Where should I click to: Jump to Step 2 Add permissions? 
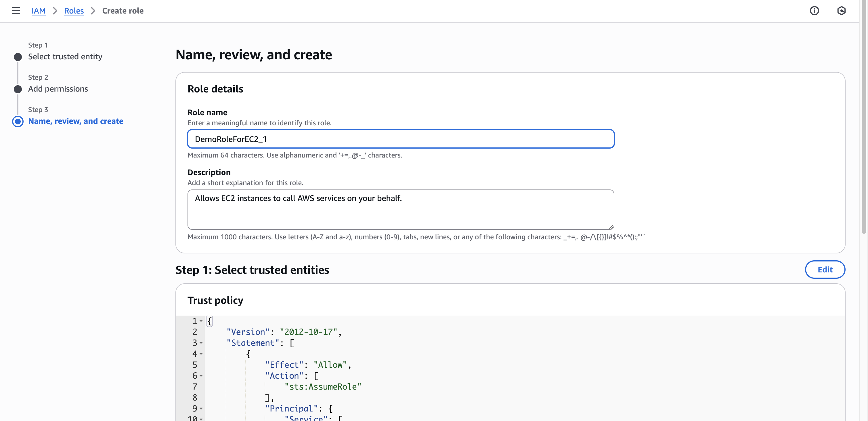click(x=58, y=89)
